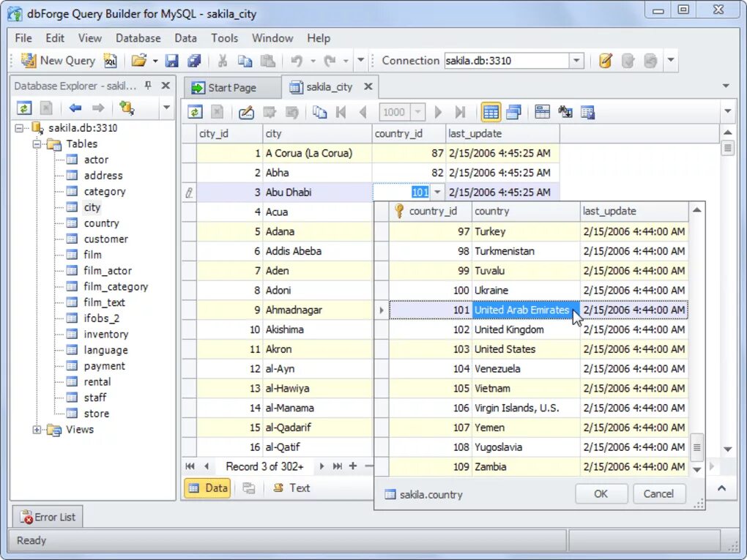The image size is (747, 560).
Task: Click the city column header
Action: click(x=317, y=134)
